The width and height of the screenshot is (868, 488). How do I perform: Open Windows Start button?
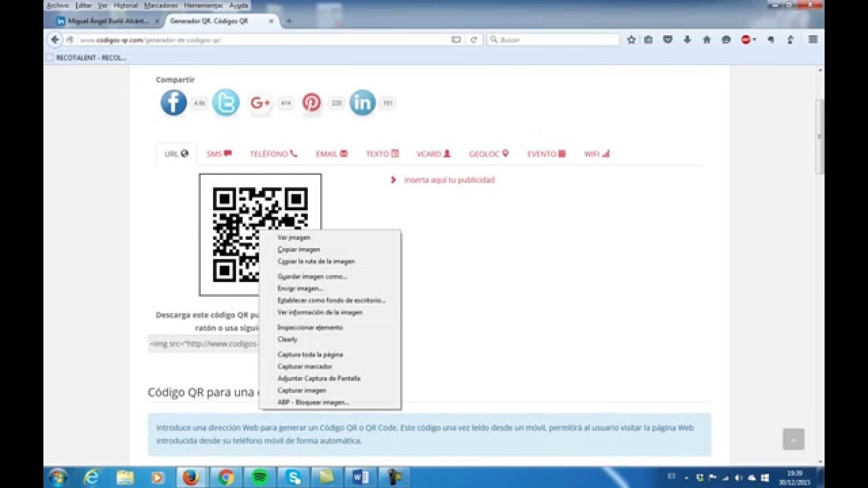click(x=58, y=477)
